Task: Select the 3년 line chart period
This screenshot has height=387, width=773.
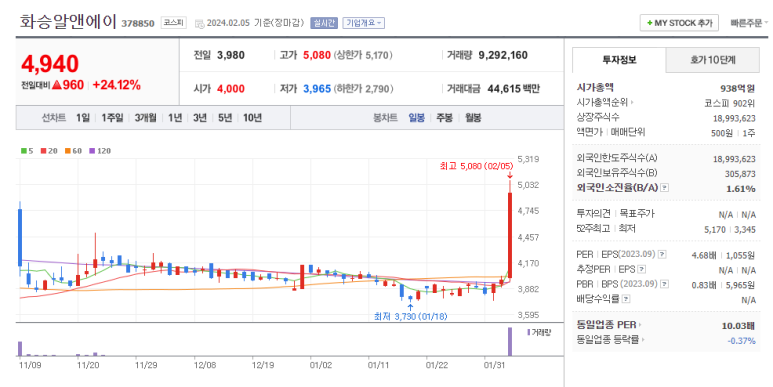Action: point(200,118)
